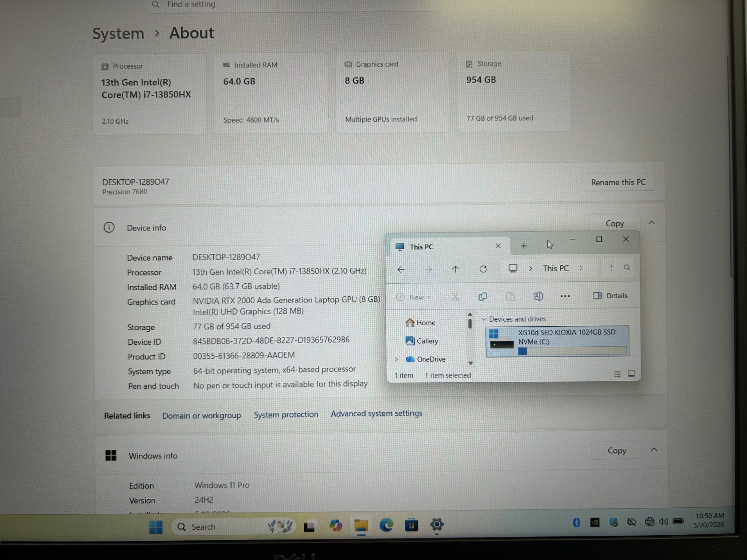Select Home in navigation pane
747x560 pixels.
pyautogui.click(x=420, y=322)
